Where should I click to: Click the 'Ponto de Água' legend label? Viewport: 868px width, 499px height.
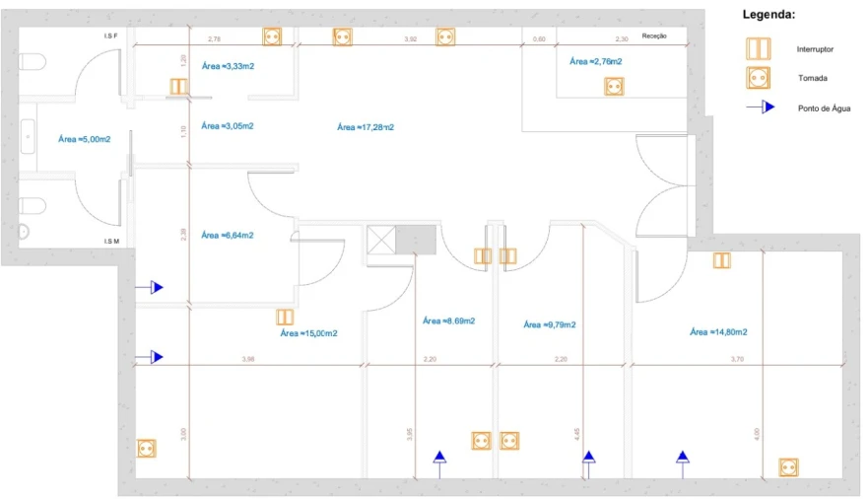tap(824, 108)
